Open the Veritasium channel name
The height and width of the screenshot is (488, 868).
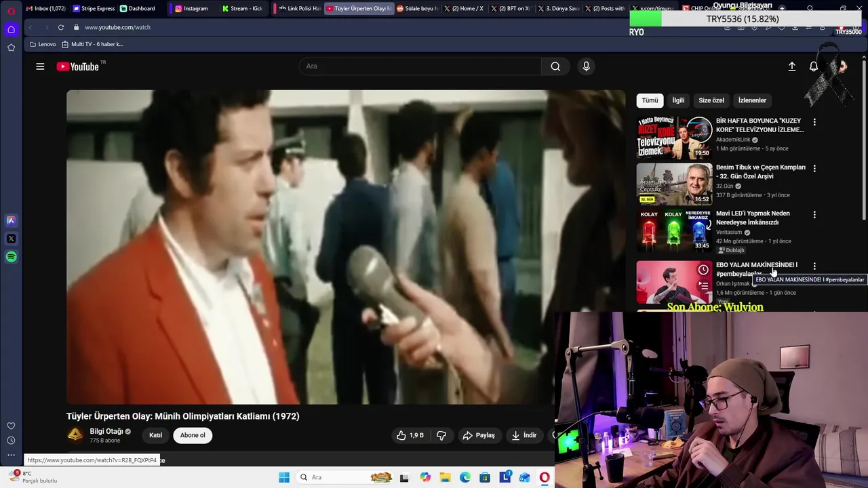(729, 232)
